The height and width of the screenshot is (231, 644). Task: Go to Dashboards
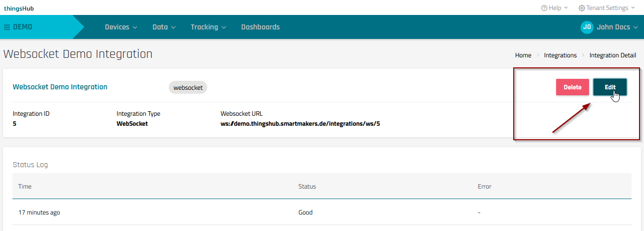(x=260, y=27)
